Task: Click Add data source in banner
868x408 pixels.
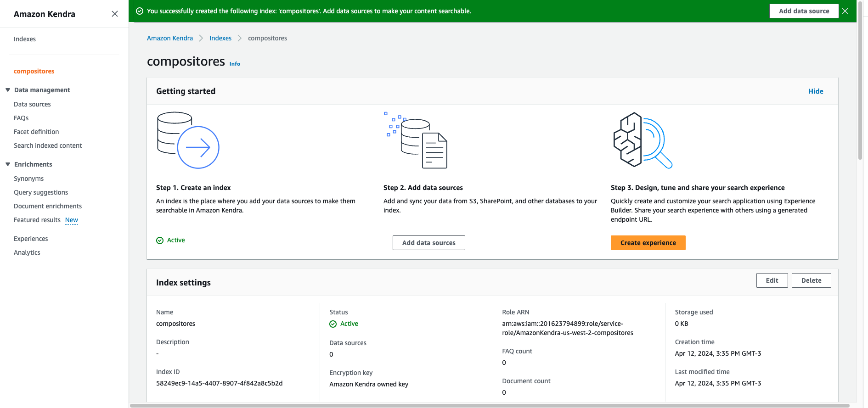Action: click(x=804, y=11)
